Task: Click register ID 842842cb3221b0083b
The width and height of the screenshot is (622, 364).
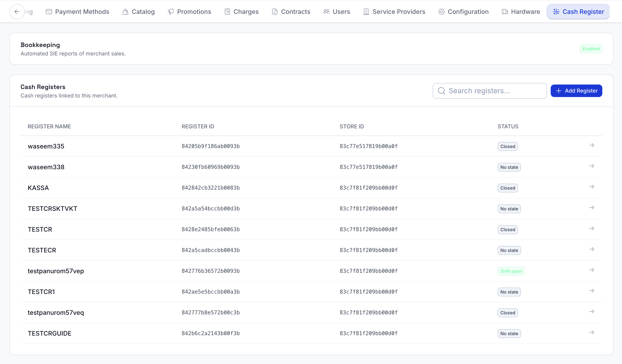Action: click(x=211, y=188)
